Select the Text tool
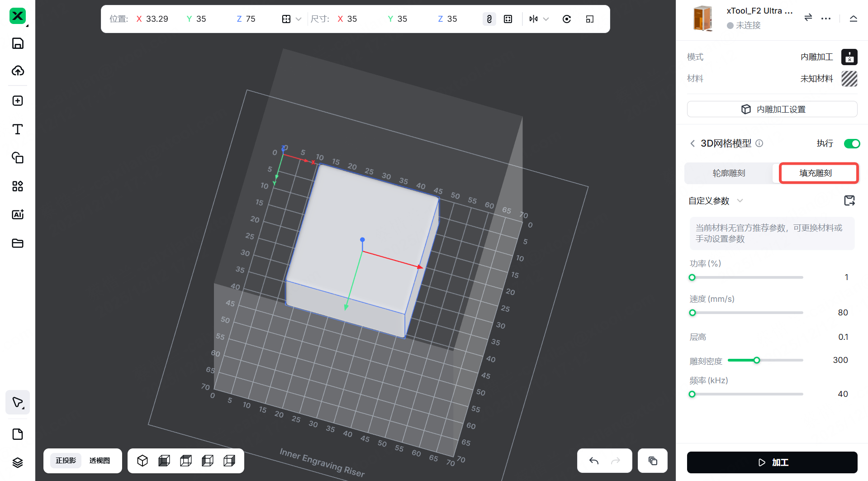868x481 pixels. [18, 129]
